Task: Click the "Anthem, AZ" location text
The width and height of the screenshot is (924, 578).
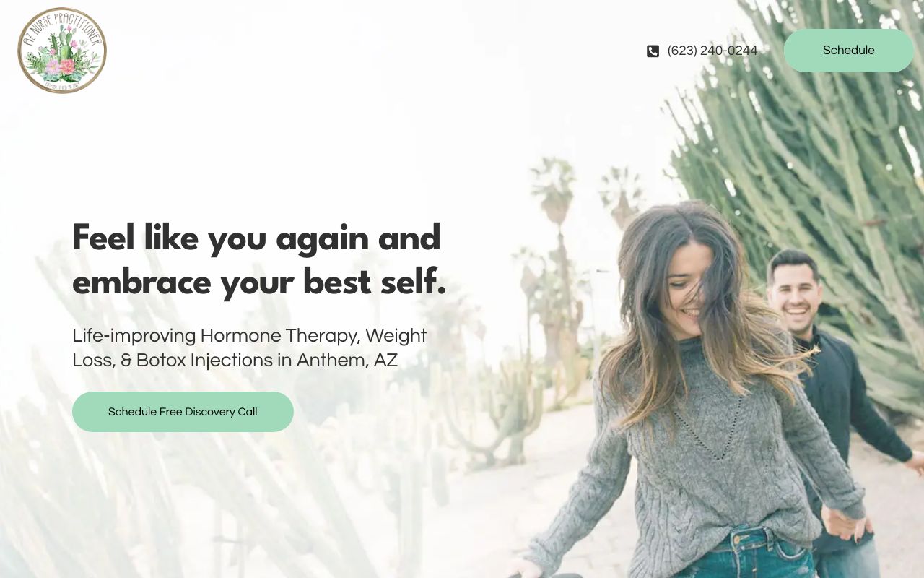Action: coord(347,360)
